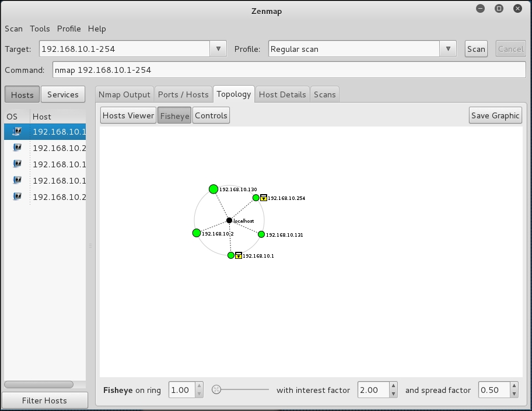Click the OS icon of the first host row

pyautogui.click(x=17, y=131)
